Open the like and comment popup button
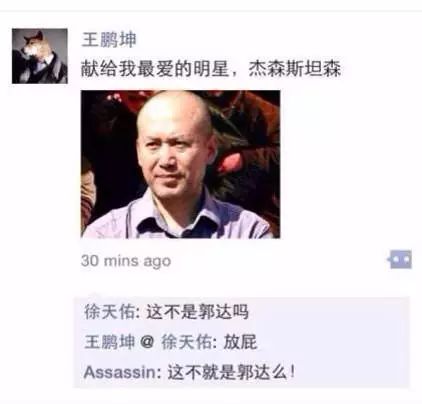 [x=400, y=259]
